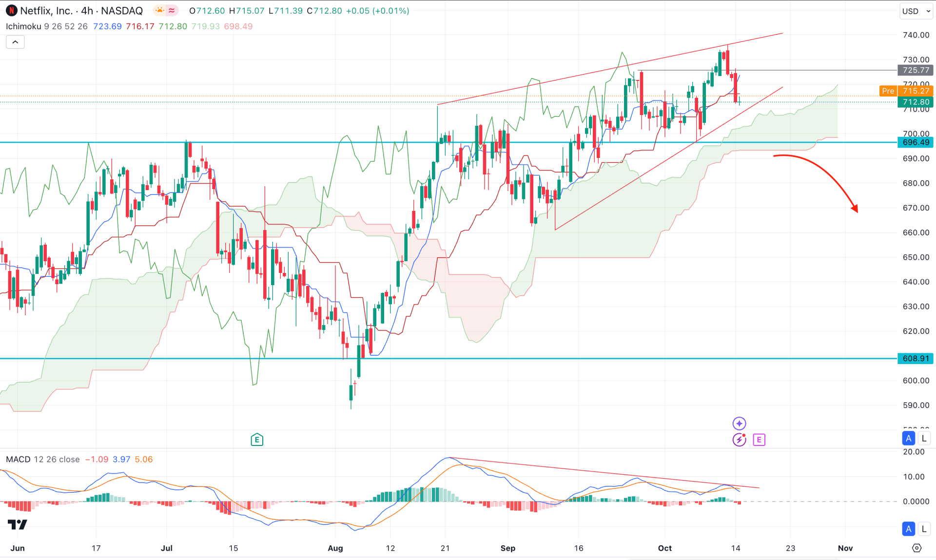This screenshot has height=560, width=936.
Task: Click the purple lightning event icon
Action: 739,440
